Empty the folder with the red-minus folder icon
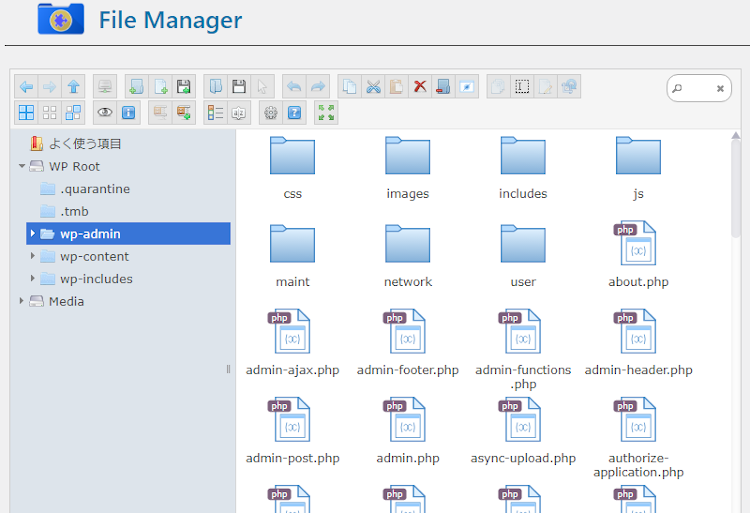 [x=443, y=87]
